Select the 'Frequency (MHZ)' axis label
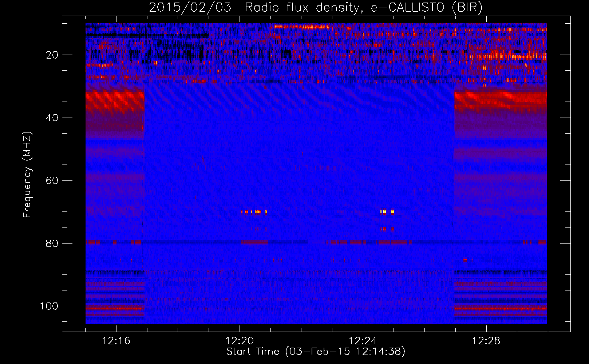Viewport: 589px width, 364px height. click(27, 175)
